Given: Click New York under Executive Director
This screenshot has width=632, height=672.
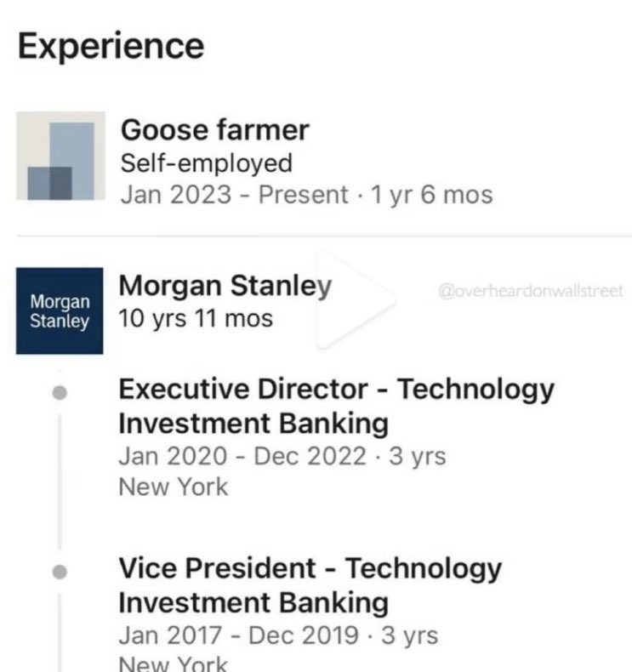Looking at the screenshot, I should point(174,487).
